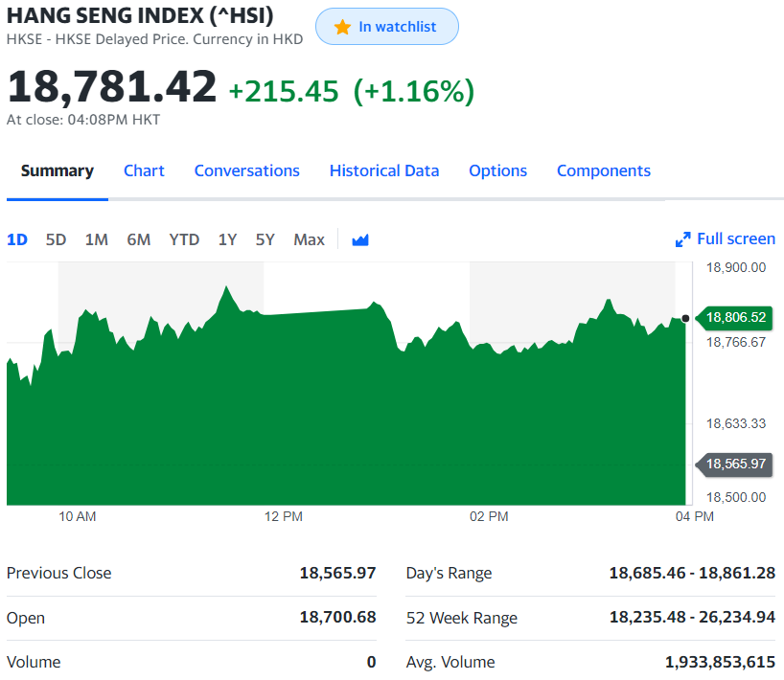Click the (+1.16%) percent change

click(413, 91)
